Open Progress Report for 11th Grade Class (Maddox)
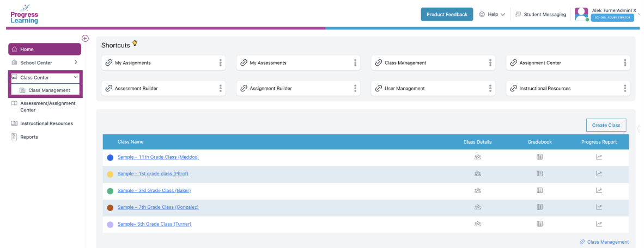This screenshot has width=644, height=248. coord(599,157)
